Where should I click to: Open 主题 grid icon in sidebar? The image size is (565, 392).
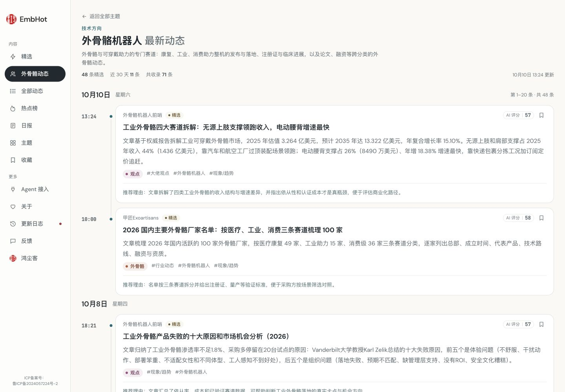tap(13, 143)
